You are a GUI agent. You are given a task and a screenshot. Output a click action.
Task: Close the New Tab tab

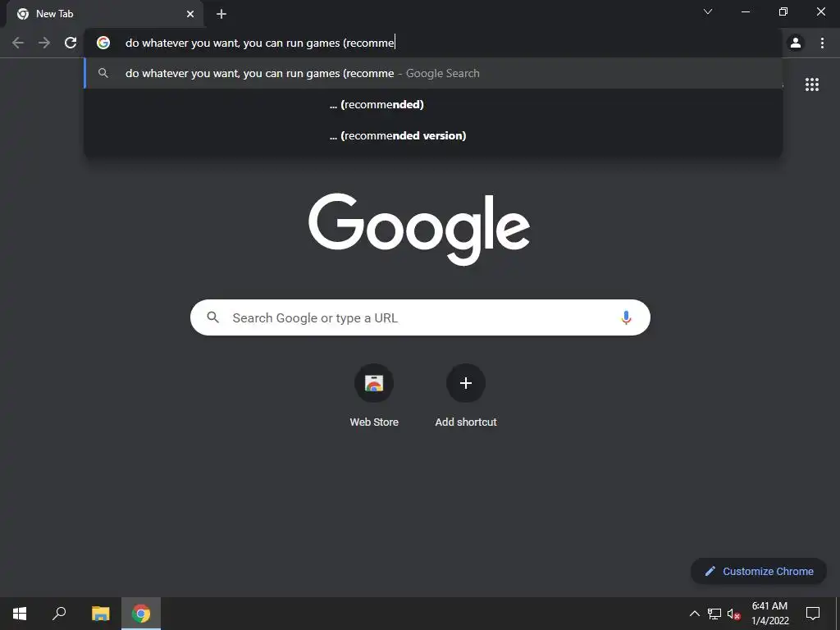[x=190, y=14]
